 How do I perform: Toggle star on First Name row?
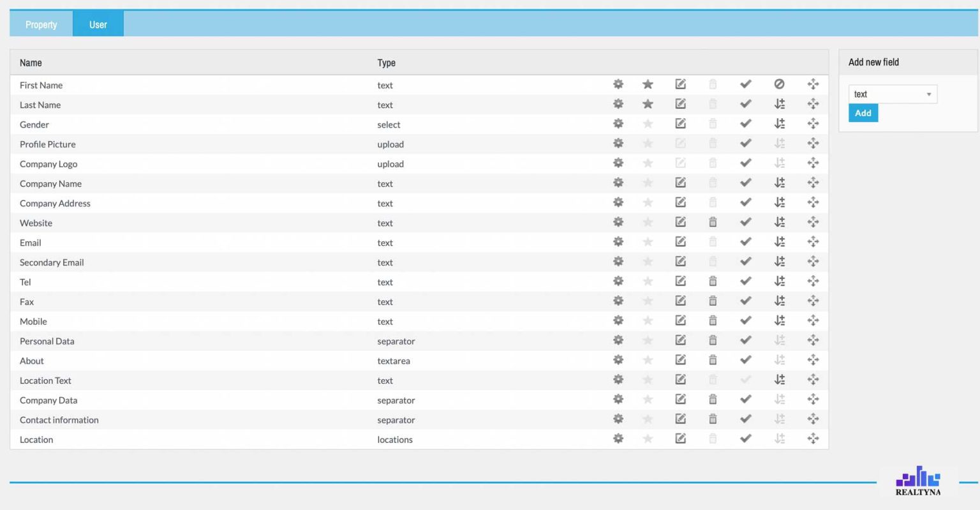(648, 84)
